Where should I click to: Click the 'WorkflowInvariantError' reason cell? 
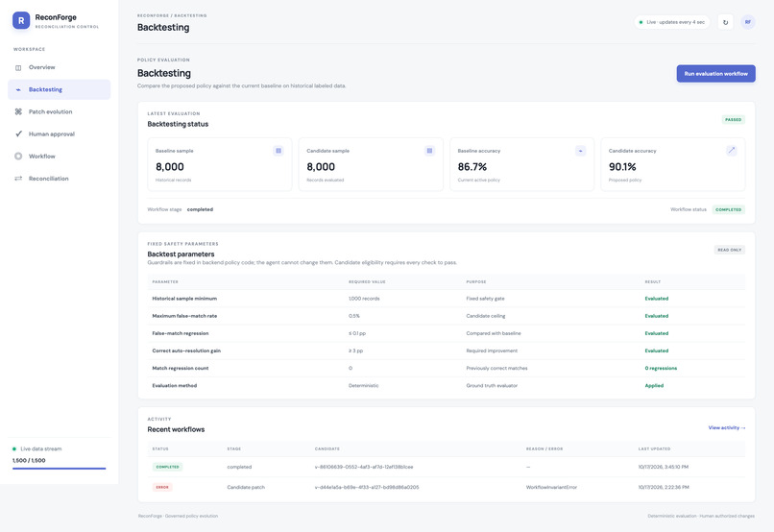tap(551, 487)
